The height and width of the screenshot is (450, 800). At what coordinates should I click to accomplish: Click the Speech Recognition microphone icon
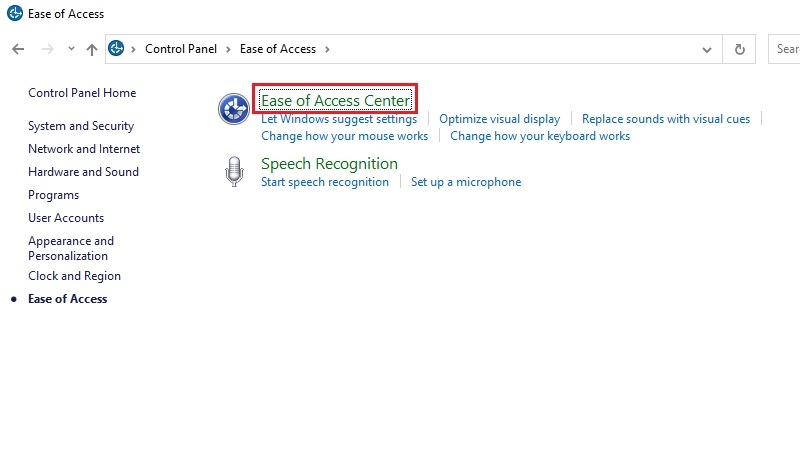pyautogui.click(x=234, y=172)
